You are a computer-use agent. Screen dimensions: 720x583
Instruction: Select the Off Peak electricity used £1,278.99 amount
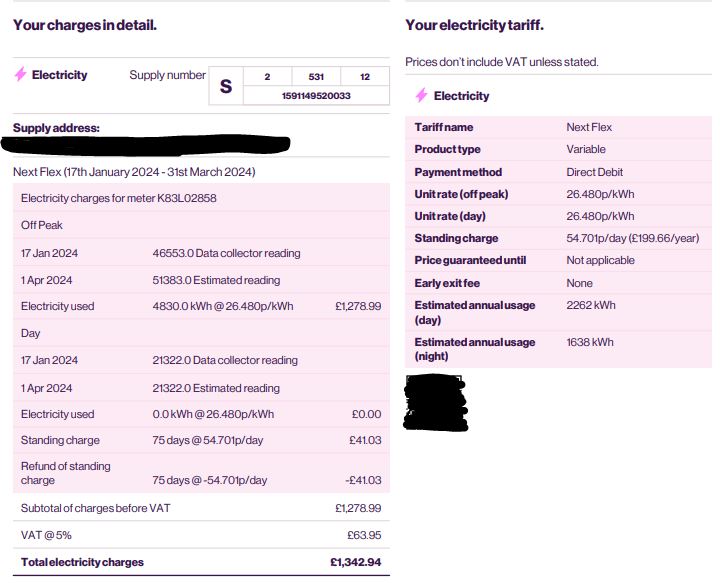(358, 306)
